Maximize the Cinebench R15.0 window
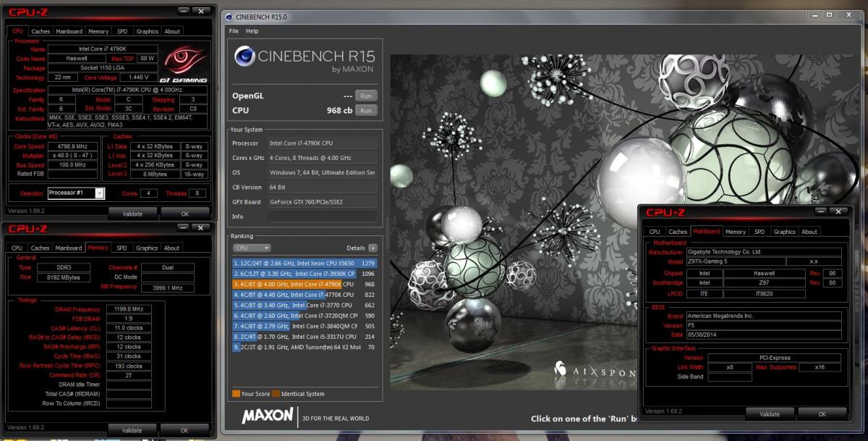Image resolution: width=868 pixels, height=441 pixels. [x=830, y=14]
